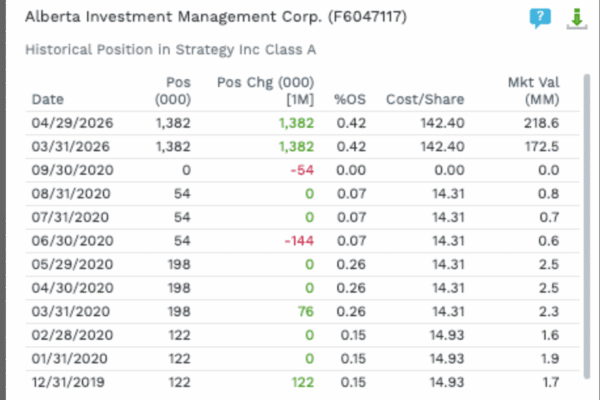This screenshot has height=400, width=600.
Task: Select the 02/28/2020 row
Action: [x=302, y=335]
